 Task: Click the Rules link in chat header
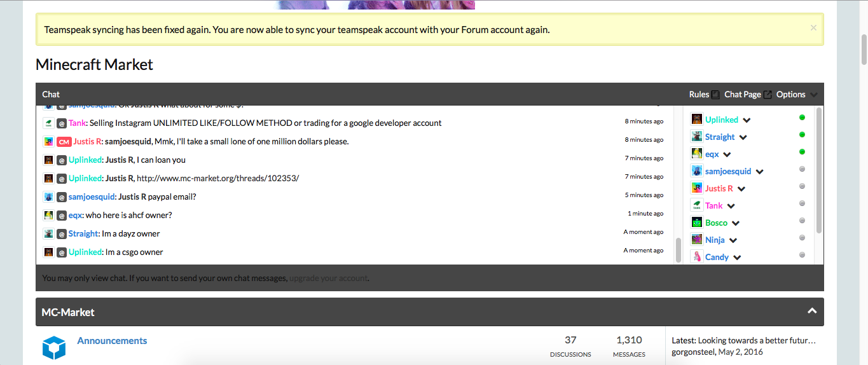click(x=699, y=94)
